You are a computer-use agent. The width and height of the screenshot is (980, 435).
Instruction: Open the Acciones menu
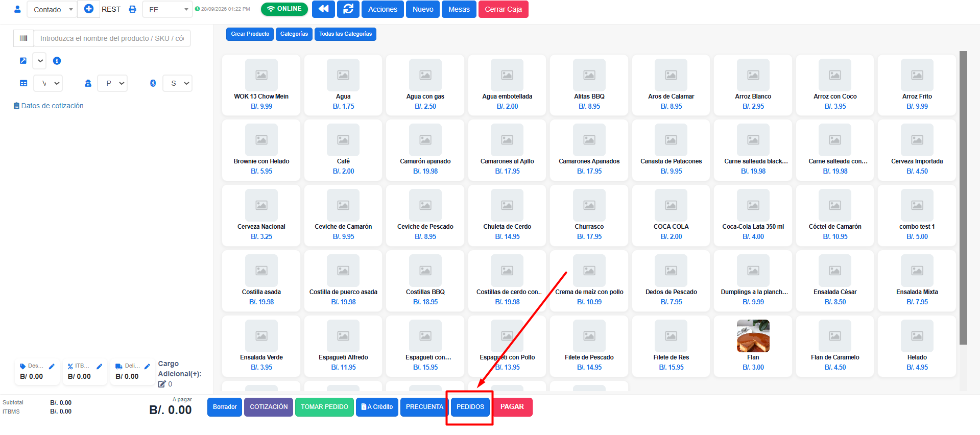pyautogui.click(x=383, y=9)
